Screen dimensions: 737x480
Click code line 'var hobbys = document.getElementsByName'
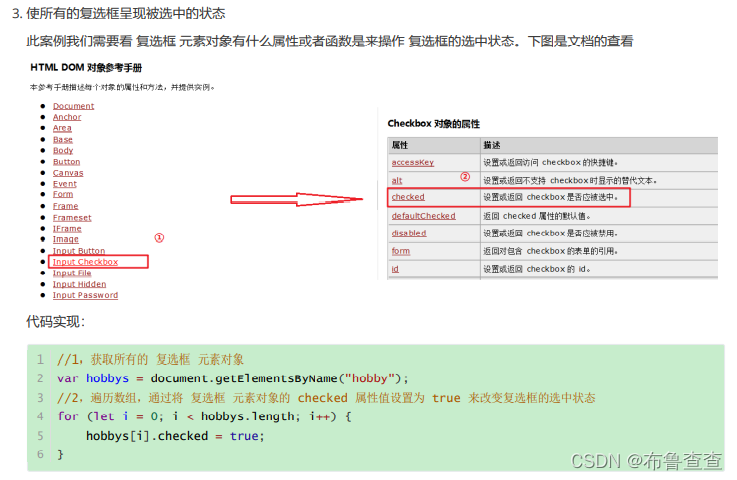(233, 378)
